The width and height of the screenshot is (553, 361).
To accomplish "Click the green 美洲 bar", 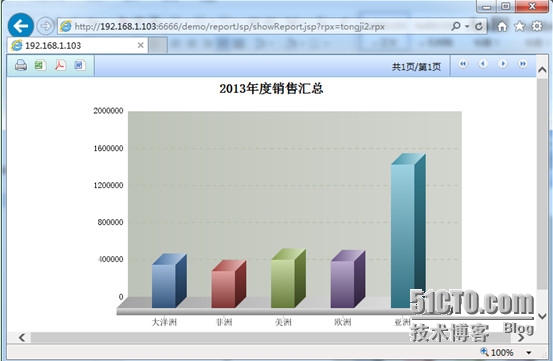I will pos(288,278).
